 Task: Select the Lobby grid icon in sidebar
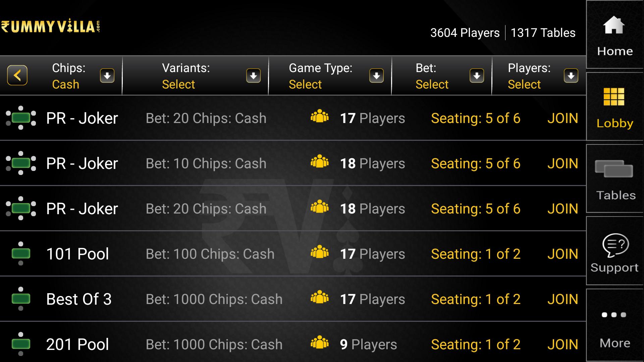tap(615, 104)
